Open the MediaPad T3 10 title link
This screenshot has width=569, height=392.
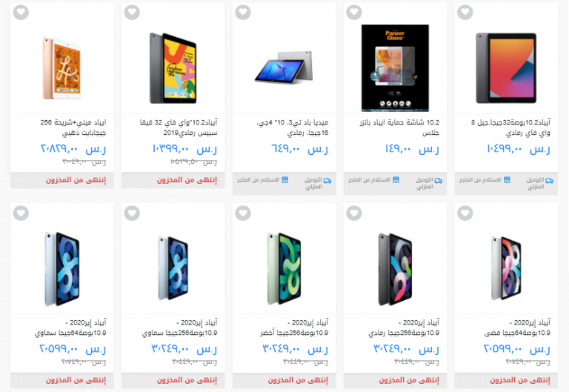coord(293,127)
